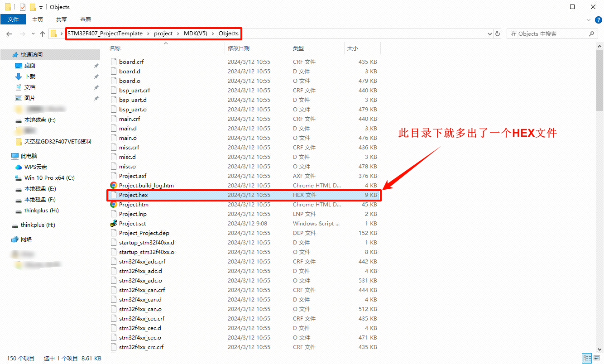Viewport: 604px width, 364px height.
Task: Click the Chrome icon of Project.build_log.htm
Action: tap(114, 186)
